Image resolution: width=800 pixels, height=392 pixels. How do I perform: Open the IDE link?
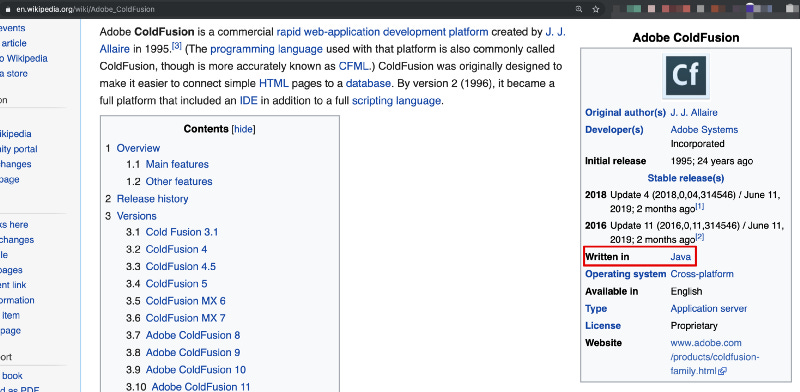point(248,101)
